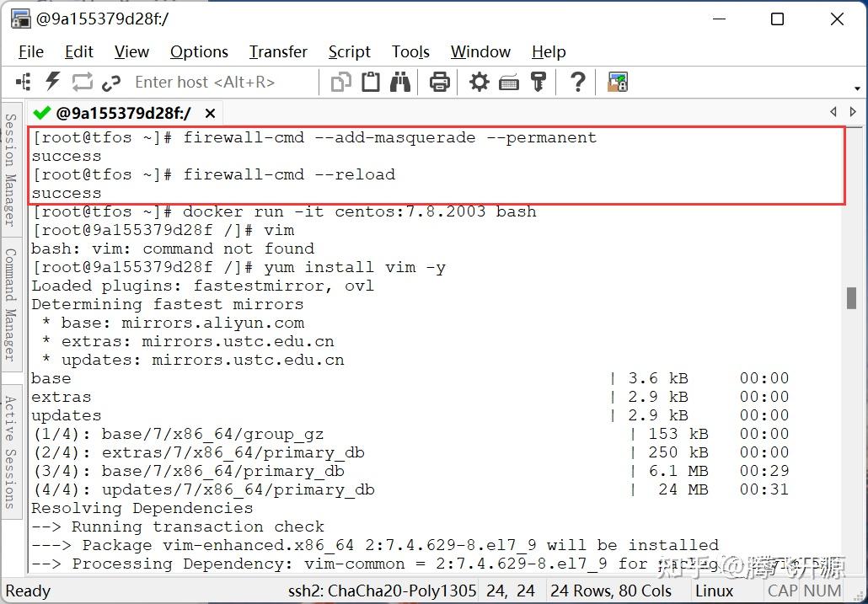This screenshot has height=604, width=868.
Task: Select the @9a155379d28f:/ session tab
Action: 123,114
